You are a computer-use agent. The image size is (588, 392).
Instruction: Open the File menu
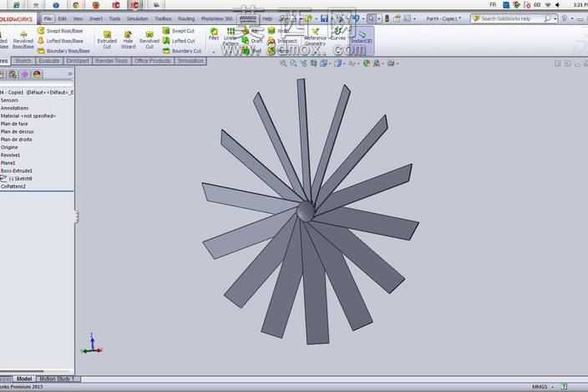point(48,18)
